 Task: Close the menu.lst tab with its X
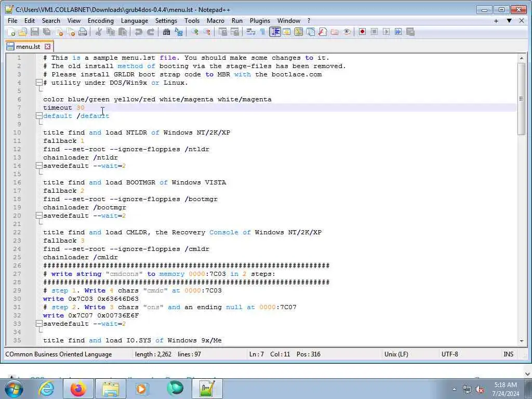tap(47, 46)
